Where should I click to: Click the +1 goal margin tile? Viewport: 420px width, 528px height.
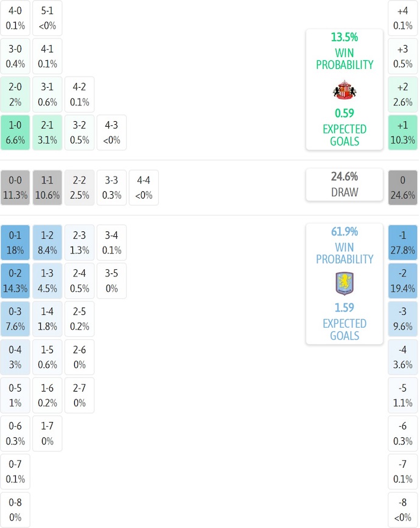click(403, 133)
